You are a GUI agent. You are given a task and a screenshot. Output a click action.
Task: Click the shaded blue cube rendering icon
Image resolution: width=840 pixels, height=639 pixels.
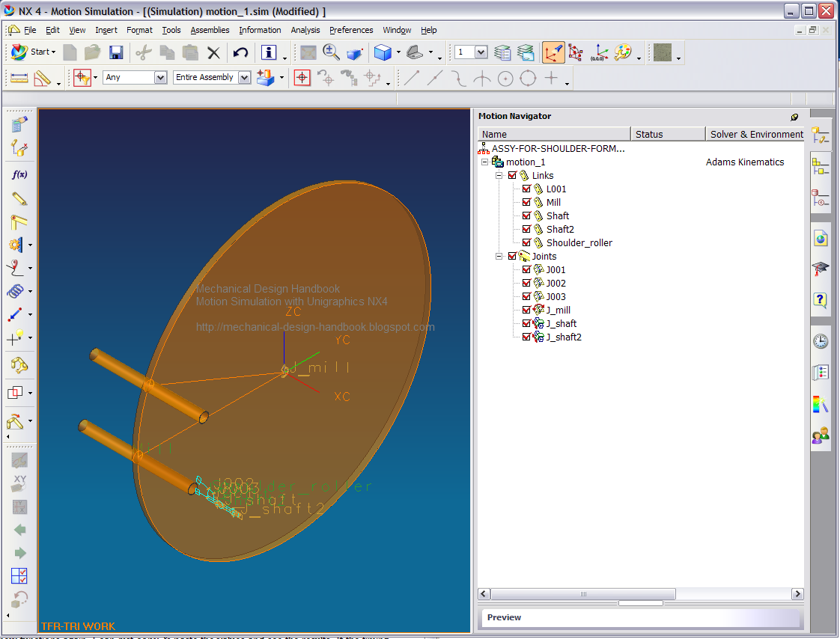coord(383,52)
